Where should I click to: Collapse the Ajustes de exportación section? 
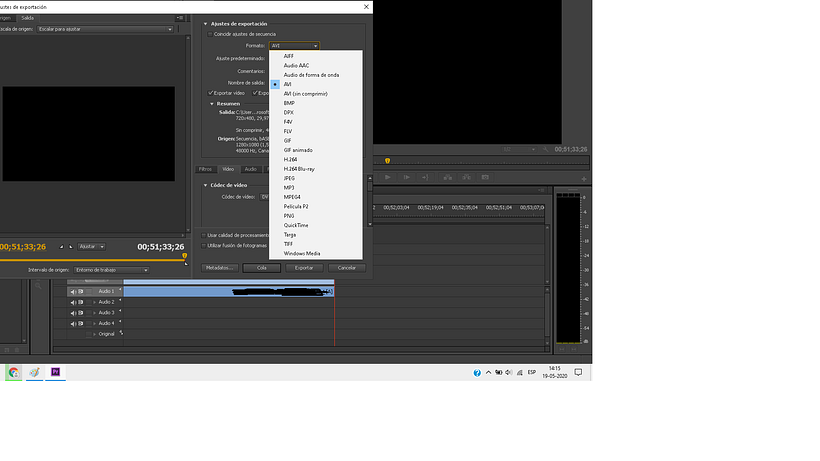pyautogui.click(x=206, y=24)
